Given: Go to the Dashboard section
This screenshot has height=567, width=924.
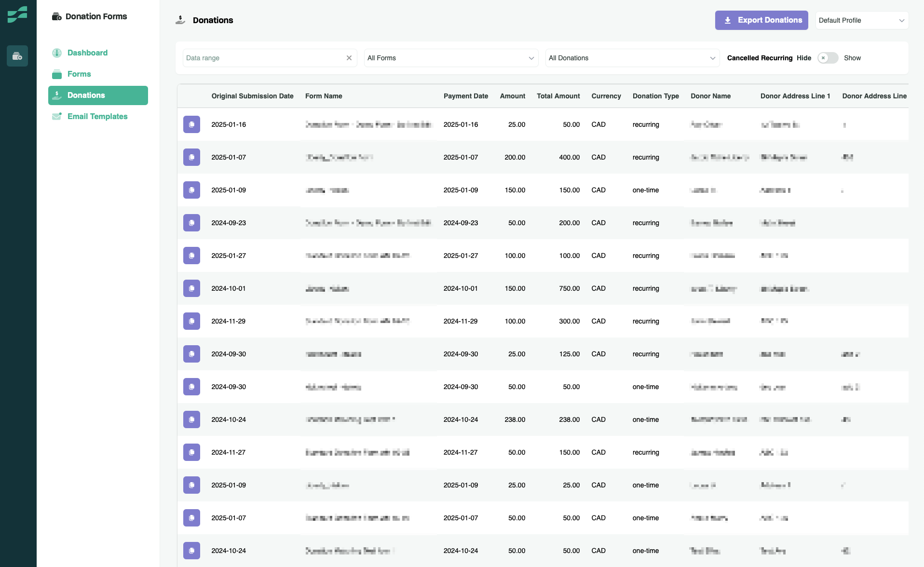Looking at the screenshot, I should pos(87,53).
